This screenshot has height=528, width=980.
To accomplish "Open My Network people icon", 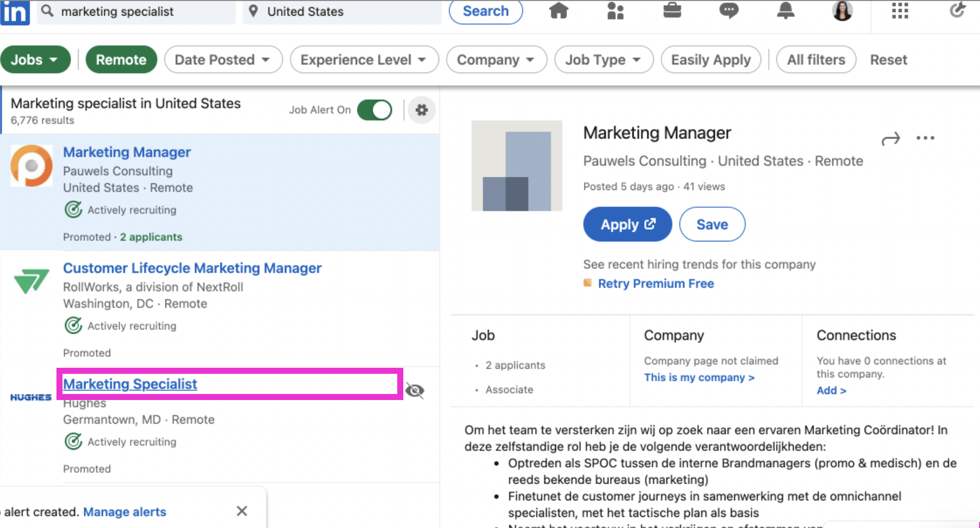I will [615, 11].
